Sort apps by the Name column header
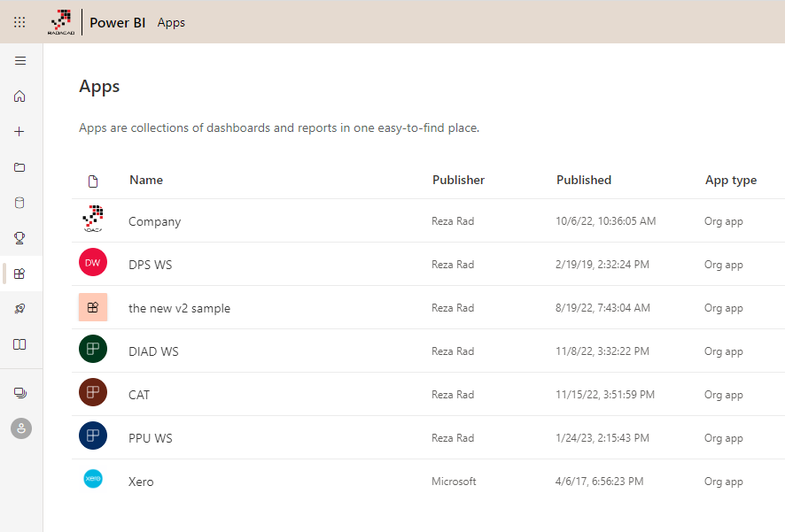 tap(146, 181)
